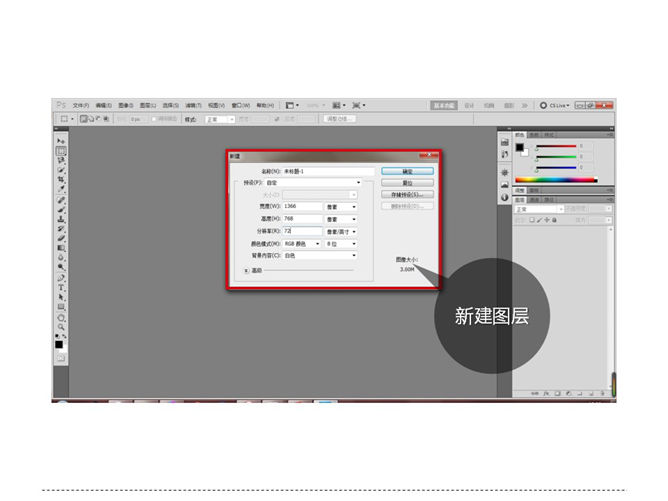Expand the 高级 (Advanced) section in dialog

[247, 270]
